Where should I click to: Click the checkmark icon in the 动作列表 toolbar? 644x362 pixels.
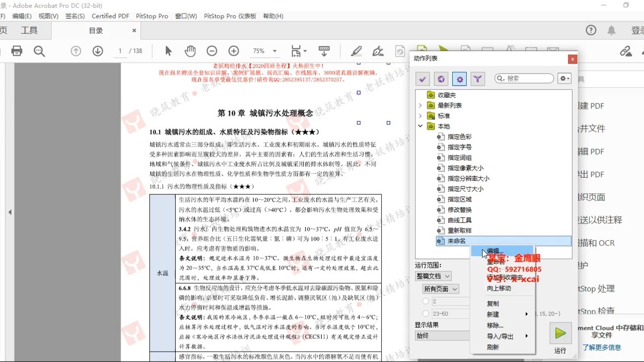tap(422, 78)
